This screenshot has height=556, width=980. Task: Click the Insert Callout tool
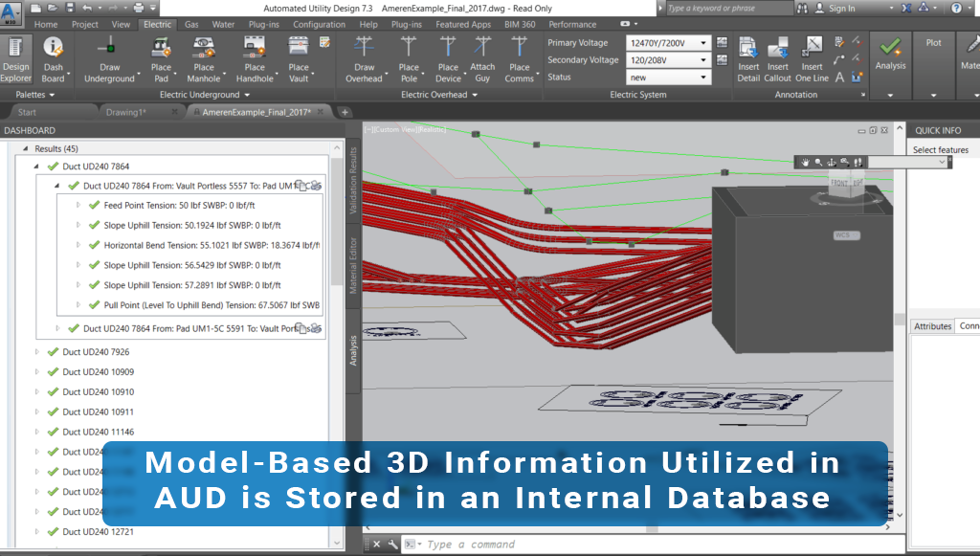click(x=777, y=60)
